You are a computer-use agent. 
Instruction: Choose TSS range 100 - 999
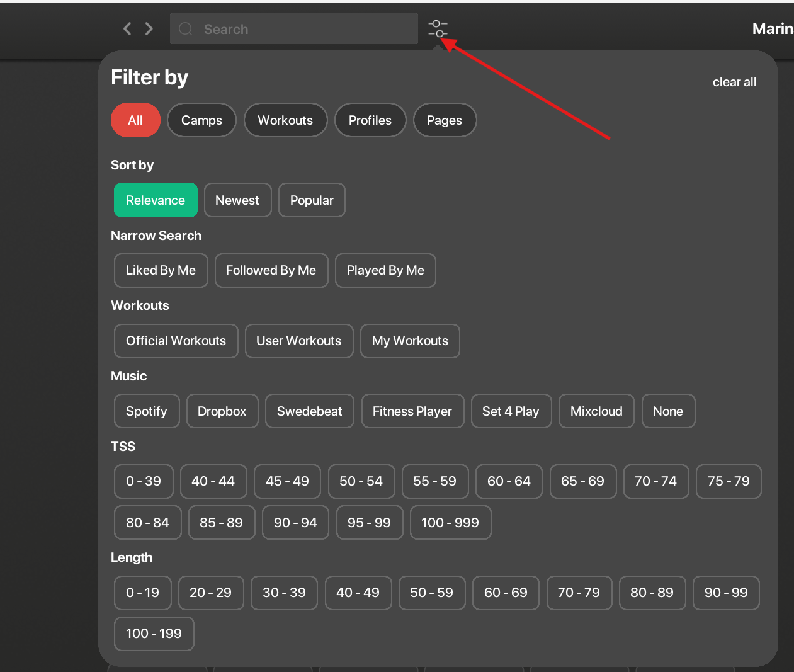(450, 523)
